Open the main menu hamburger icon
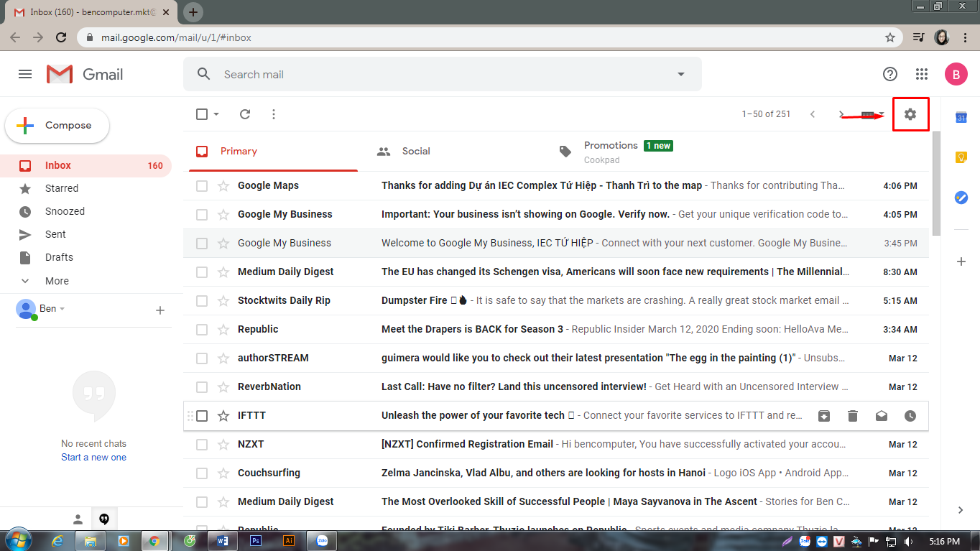 click(x=25, y=74)
